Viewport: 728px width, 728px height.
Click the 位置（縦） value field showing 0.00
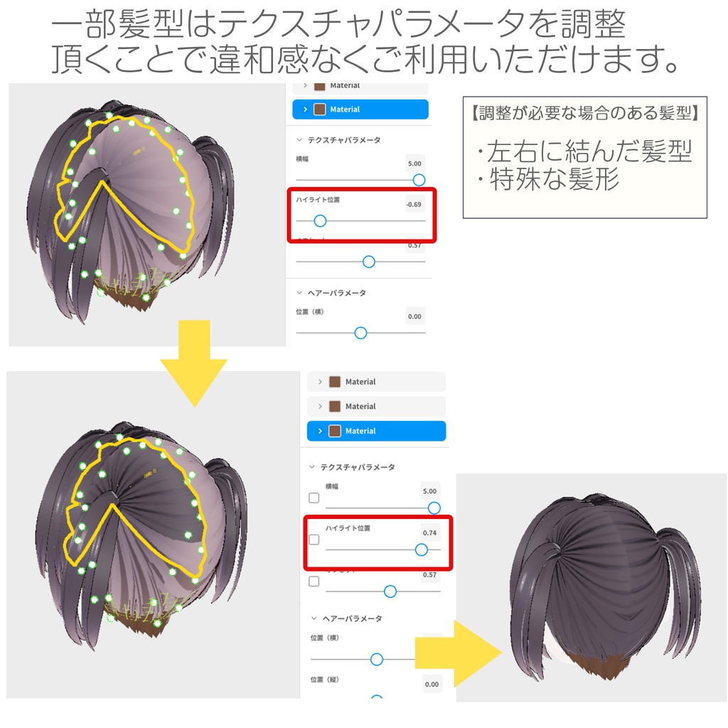pos(432,684)
